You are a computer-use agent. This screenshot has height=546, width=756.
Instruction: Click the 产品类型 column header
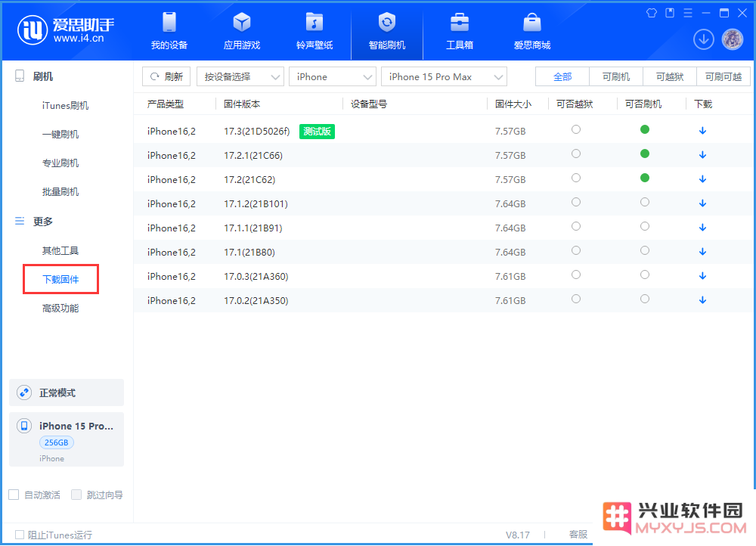point(166,104)
